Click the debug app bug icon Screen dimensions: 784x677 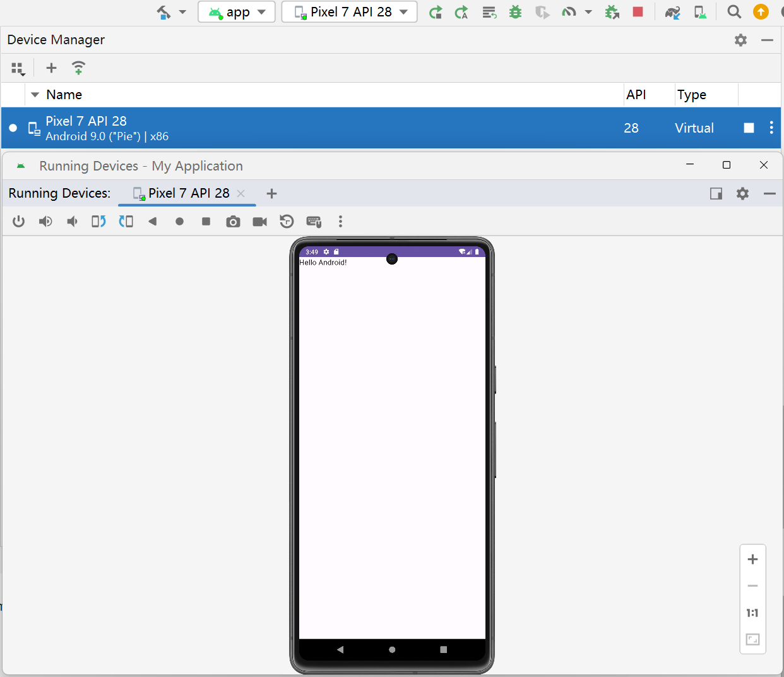[515, 12]
